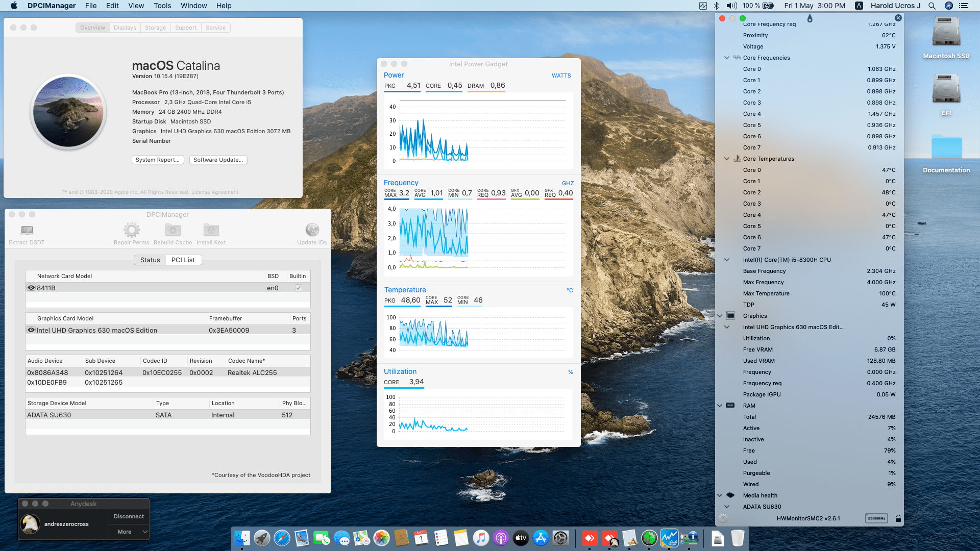The height and width of the screenshot is (551, 980).
Task: Click the droplet icon atop HWMonitor window
Action: pyautogui.click(x=810, y=18)
